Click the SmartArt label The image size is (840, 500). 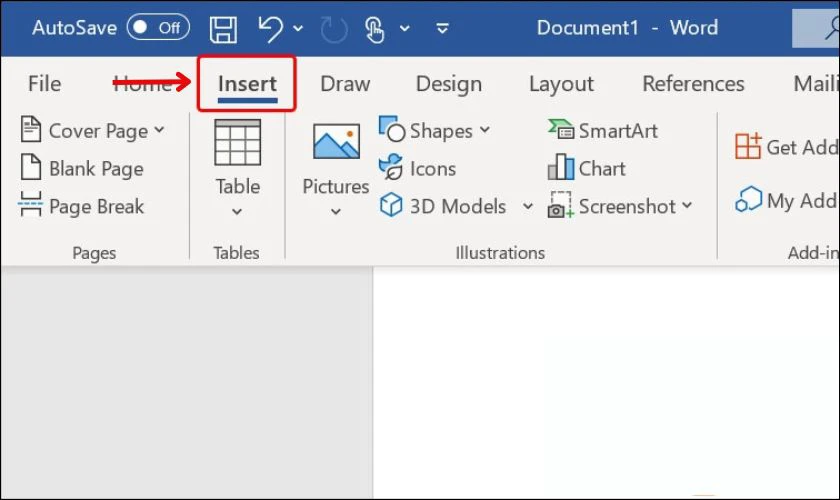pos(618,131)
